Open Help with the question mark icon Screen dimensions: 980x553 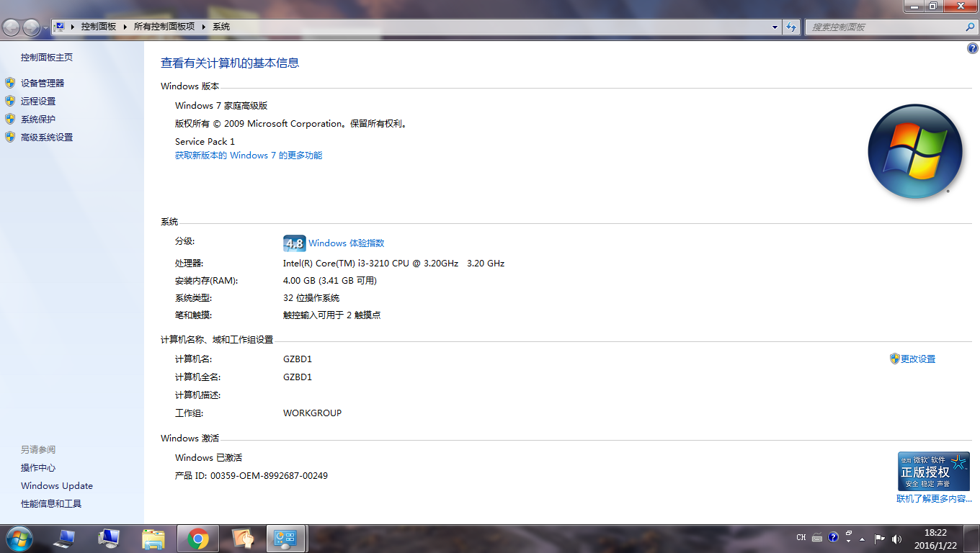pos(973,48)
